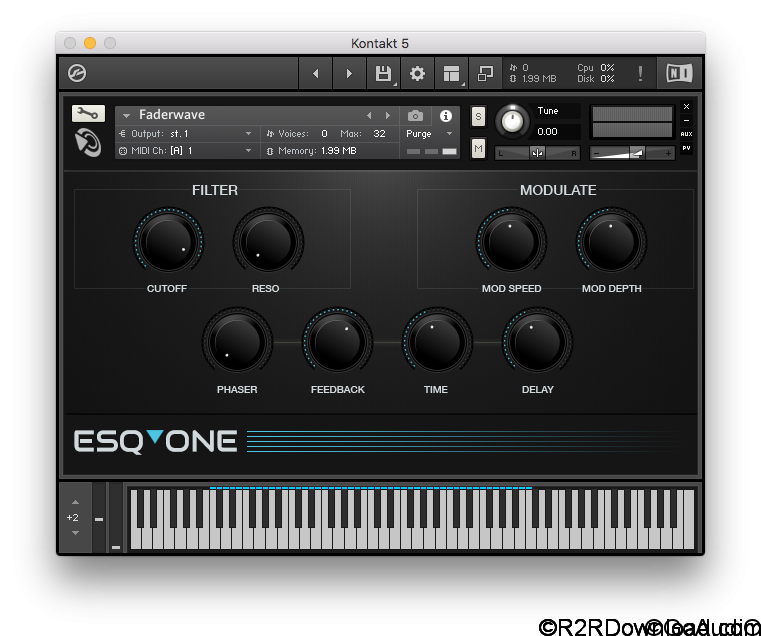This screenshot has height=636, width=761.
Task: Open snapshot view camera icon
Action: [415, 116]
